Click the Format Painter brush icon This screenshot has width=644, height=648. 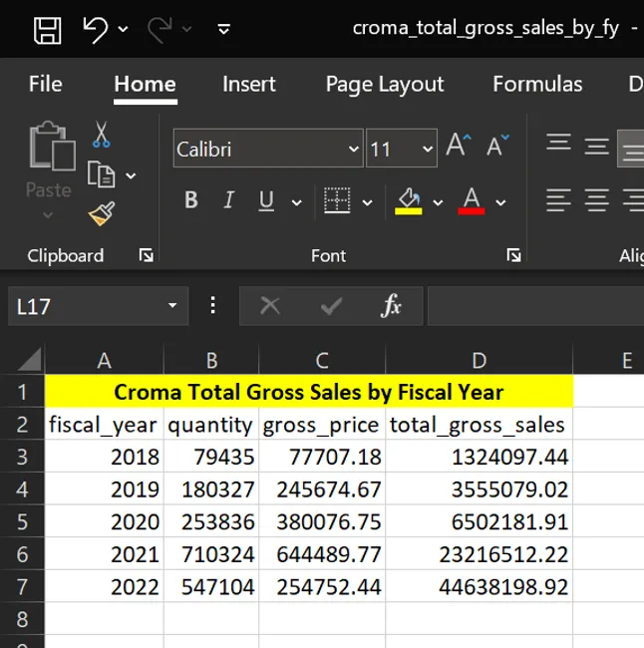(101, 213)
